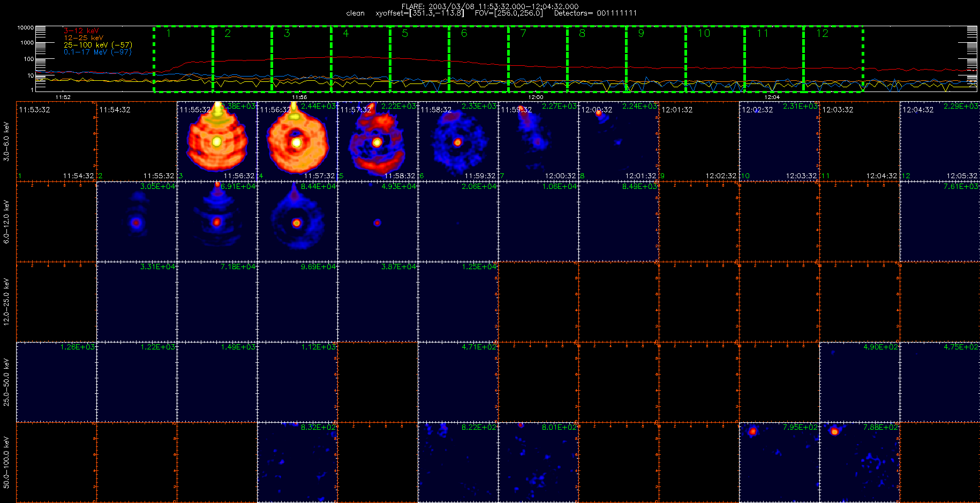This screenshot has width=980, height=503.
Task: Click the peak value 2.29E+03
Action: point(961,106)
